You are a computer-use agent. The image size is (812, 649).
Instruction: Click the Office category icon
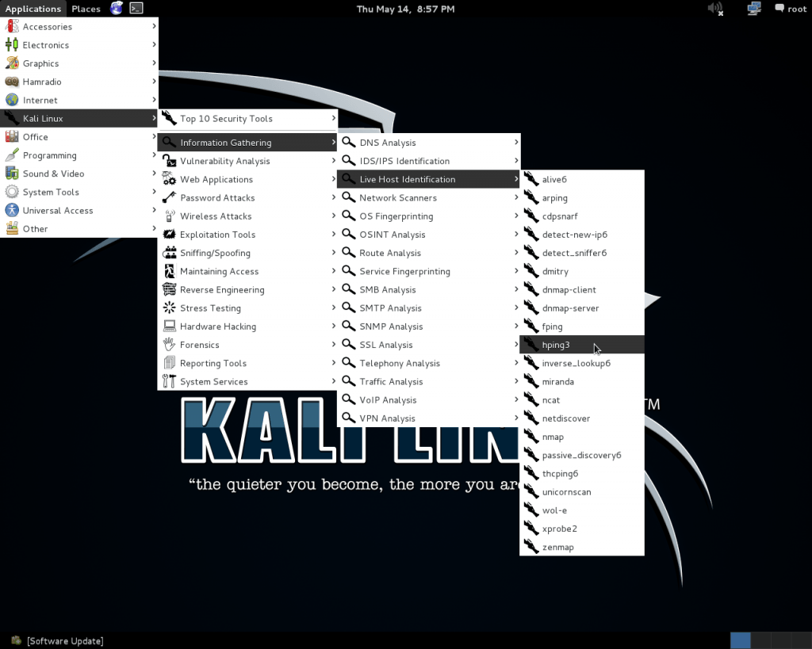(12, 136)
